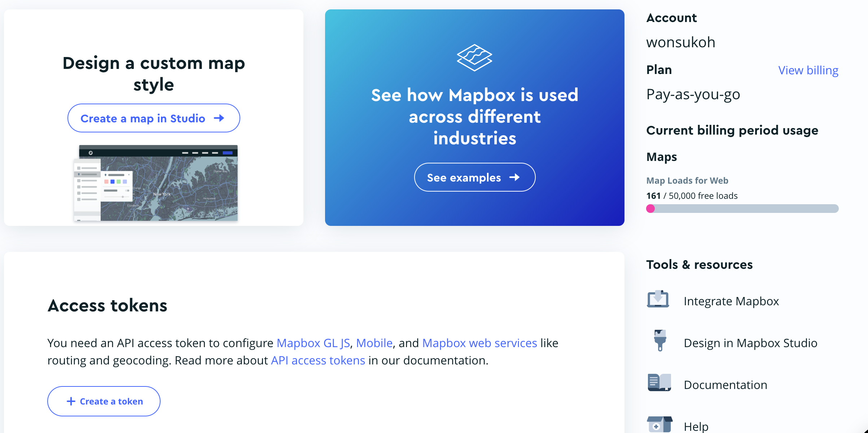The width and height of the screenshot is (868, 433).
Task: Click the Help medical box icon
Action: 659,424
